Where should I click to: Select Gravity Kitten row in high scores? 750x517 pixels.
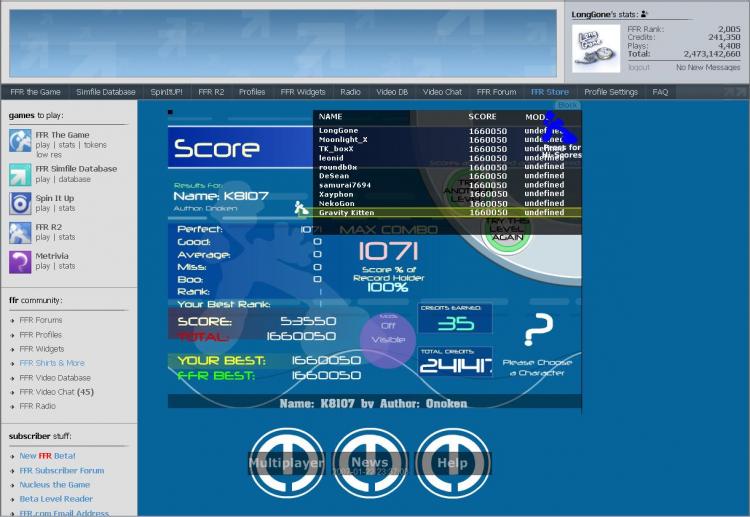440,213
